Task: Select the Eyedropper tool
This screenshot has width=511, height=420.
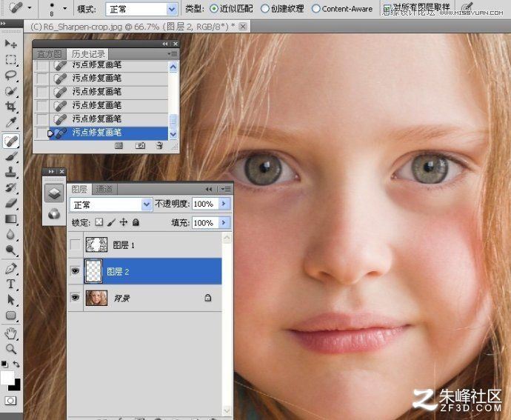Action: (x=11, y=122)
